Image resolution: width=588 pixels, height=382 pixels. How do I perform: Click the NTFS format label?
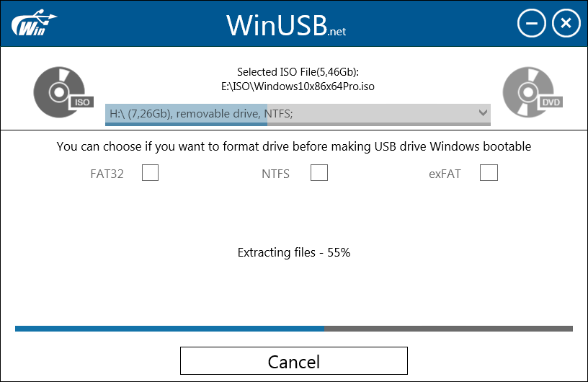tap(275, 174)
